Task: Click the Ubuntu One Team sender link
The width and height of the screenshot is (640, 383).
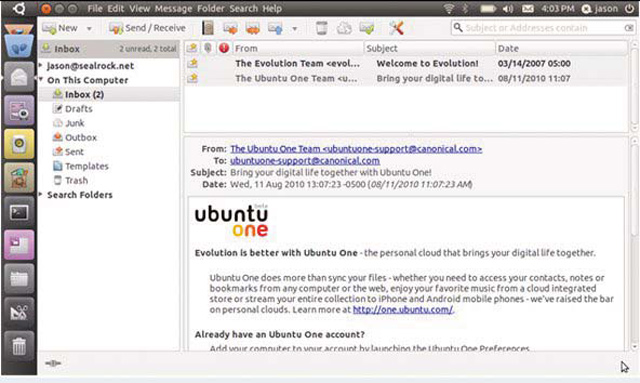Action: coord(356,149)
